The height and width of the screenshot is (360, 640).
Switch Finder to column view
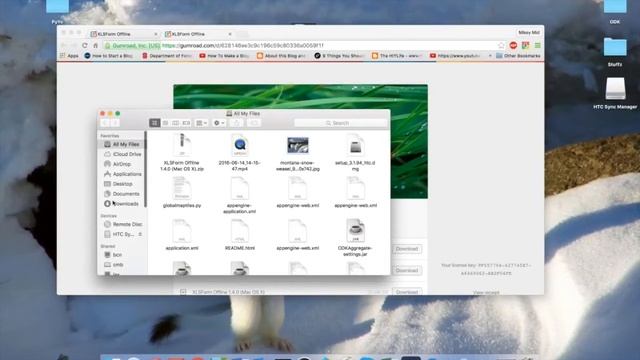(176, 123)
